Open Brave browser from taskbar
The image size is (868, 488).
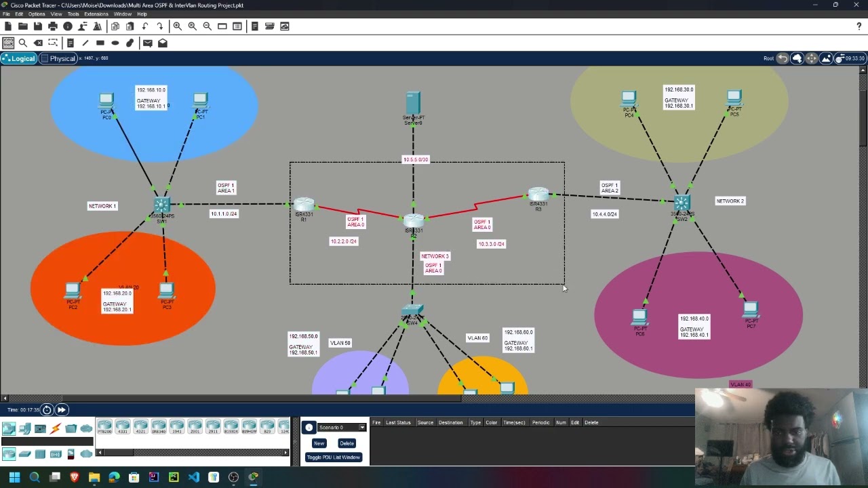(75, 477)
